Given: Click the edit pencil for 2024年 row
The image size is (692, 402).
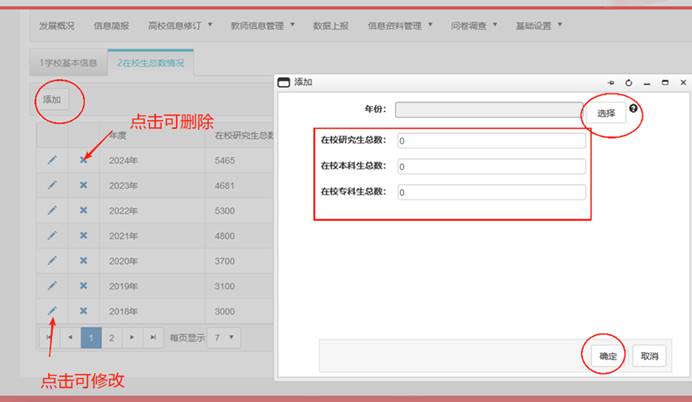Looking at the screenshot, I should click(52, 160).
